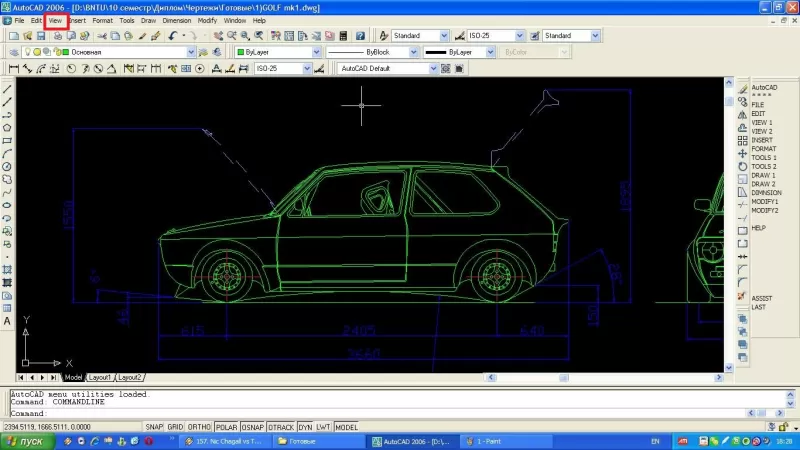This screenshot has width=800, height=450.
Task: Click the Linear Dimension tool icon
Action: [x=13, y=69]
